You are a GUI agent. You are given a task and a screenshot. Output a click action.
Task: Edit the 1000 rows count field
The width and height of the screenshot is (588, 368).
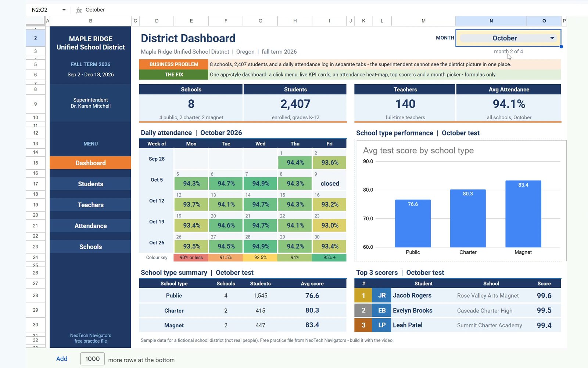click(93, 359)
